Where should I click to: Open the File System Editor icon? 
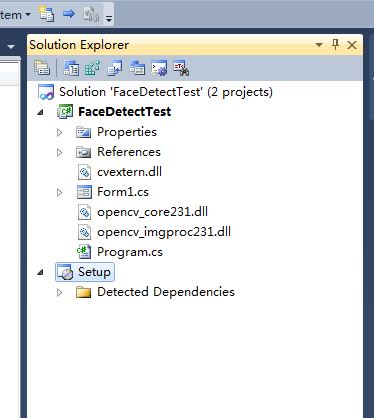[71, 68]
